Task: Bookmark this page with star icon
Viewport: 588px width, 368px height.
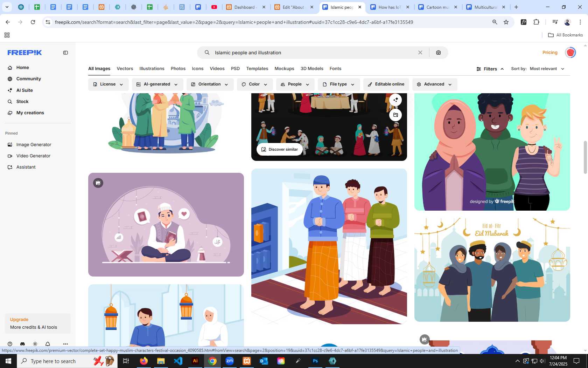Action: 506,22
